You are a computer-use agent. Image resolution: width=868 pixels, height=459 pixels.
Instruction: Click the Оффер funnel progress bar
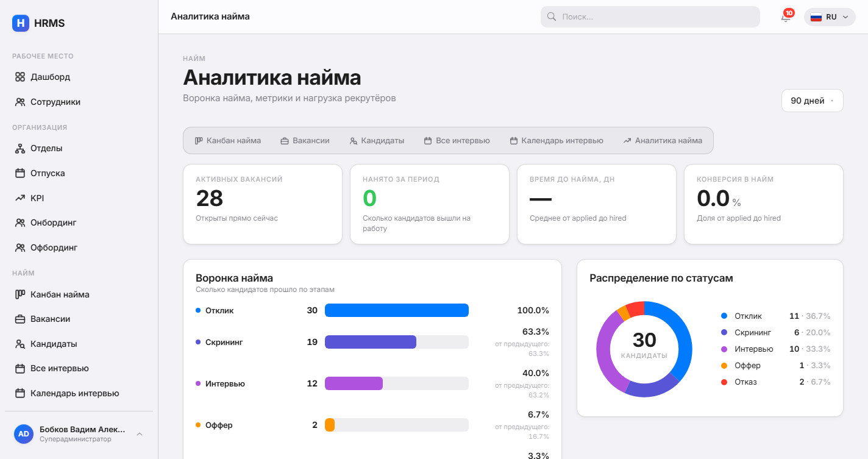(397, 425)
